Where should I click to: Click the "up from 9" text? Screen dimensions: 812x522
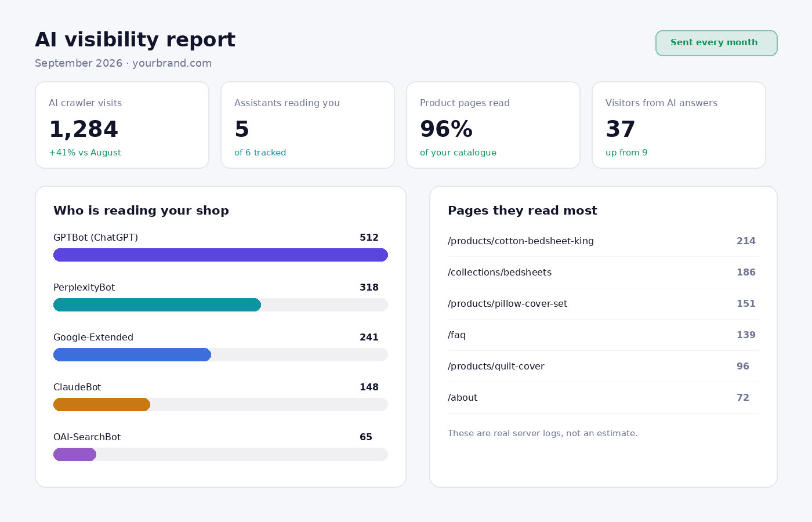click(x=626, y=153)
